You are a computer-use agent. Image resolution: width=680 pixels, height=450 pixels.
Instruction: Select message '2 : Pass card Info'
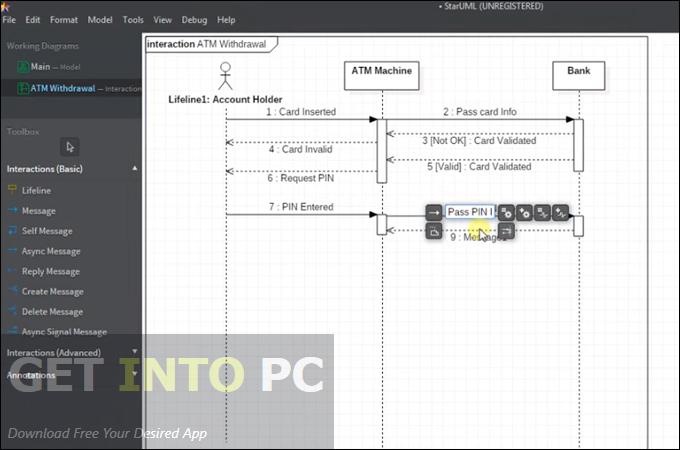point(480,112)
